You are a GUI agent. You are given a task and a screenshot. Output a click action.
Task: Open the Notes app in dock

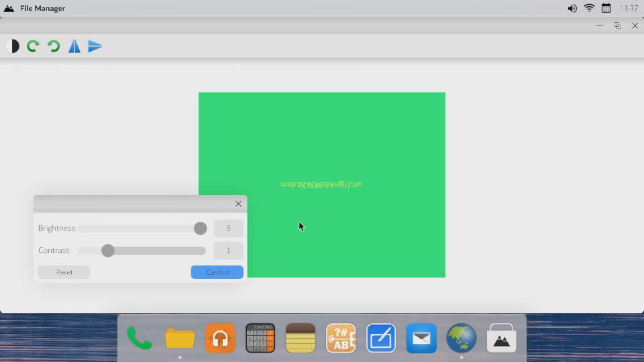pyautogui.click(x=301, y=338)
